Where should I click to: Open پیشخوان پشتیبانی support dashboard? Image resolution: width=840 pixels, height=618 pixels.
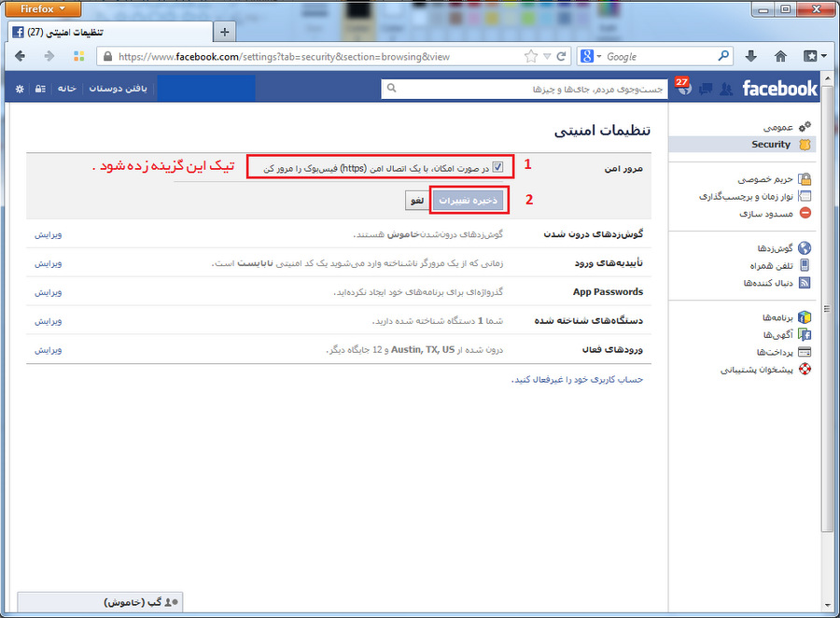coord(765,369)
